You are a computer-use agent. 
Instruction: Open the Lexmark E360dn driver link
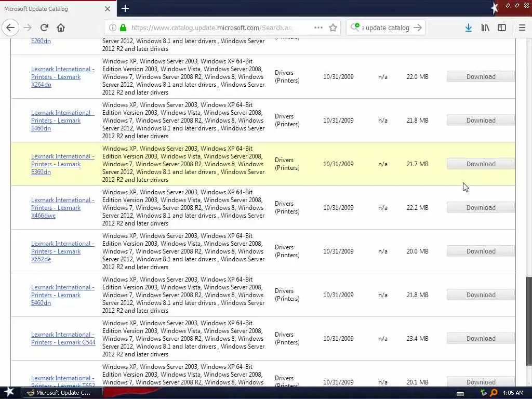pos(63,164)
